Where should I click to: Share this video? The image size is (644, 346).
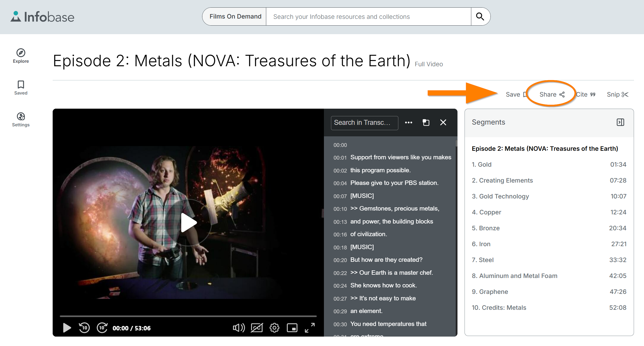click(x=552, y=95)
